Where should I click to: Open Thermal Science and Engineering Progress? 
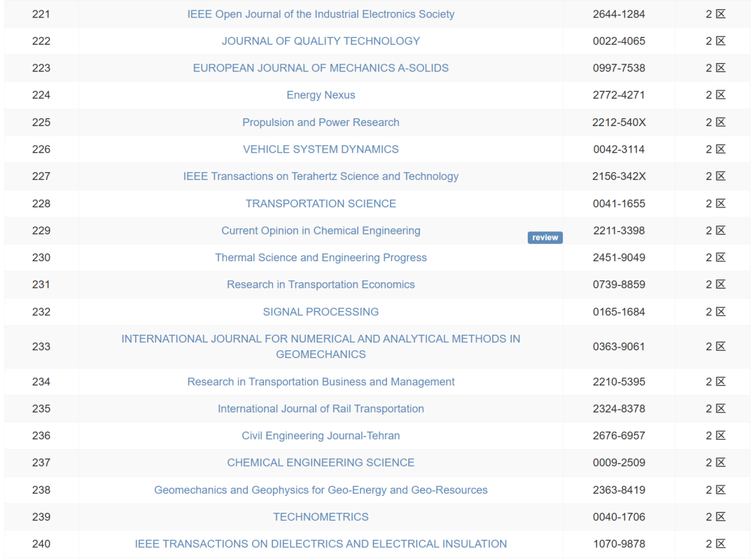point(321,258)
